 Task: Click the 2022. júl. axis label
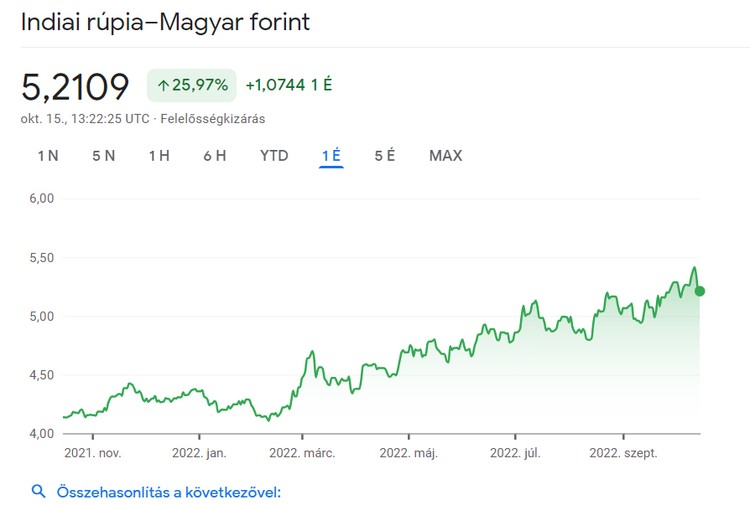pyautogui.click(x=515, y=453)
